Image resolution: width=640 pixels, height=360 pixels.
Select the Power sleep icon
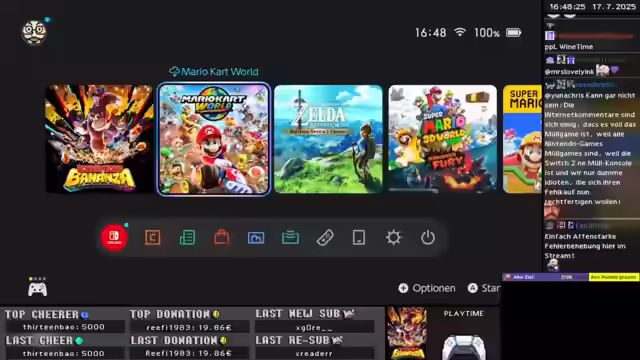pyautogui.click(x=428, y=238)
